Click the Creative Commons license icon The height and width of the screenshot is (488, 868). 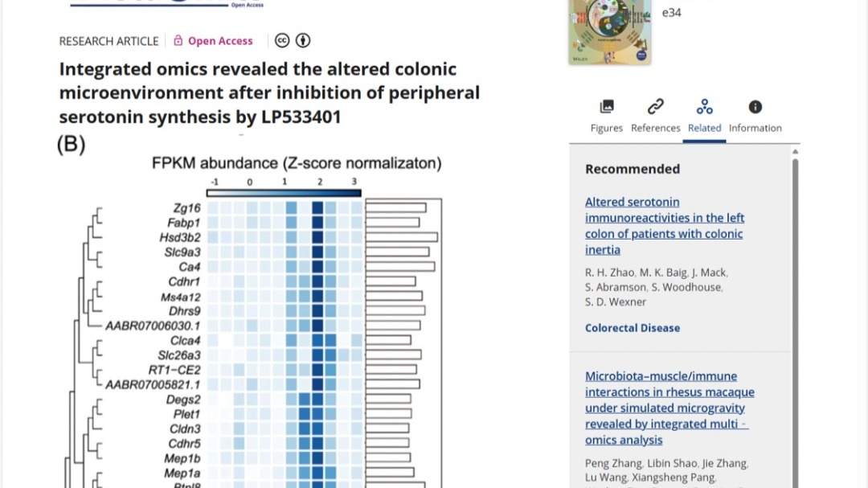click(282, 41)
